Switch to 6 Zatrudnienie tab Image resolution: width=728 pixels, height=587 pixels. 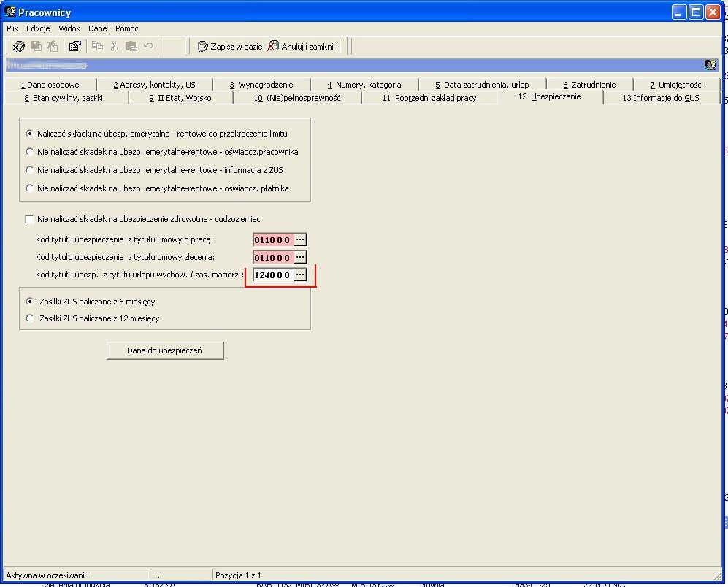[590, 85]
